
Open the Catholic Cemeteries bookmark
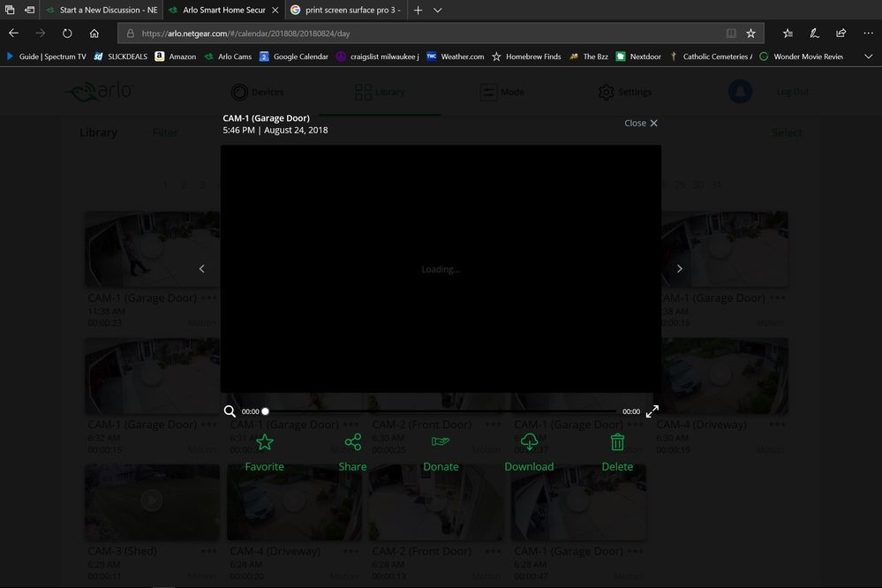[711, 57]
